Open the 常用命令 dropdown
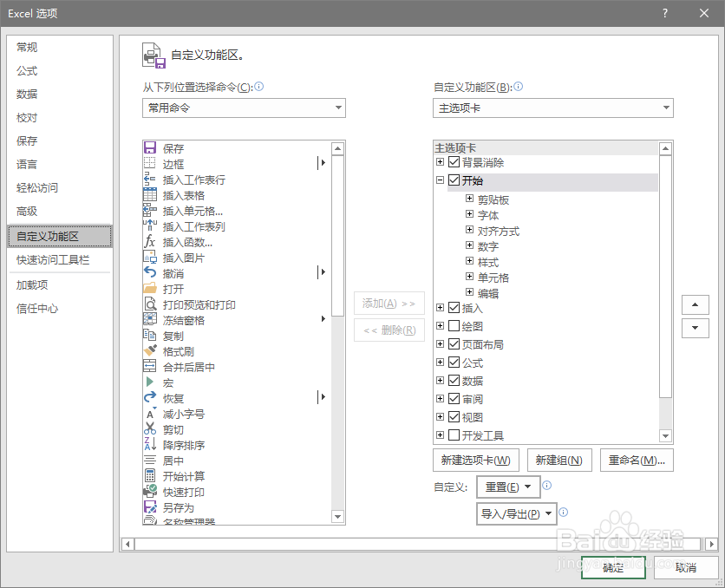 click(244, 108)
